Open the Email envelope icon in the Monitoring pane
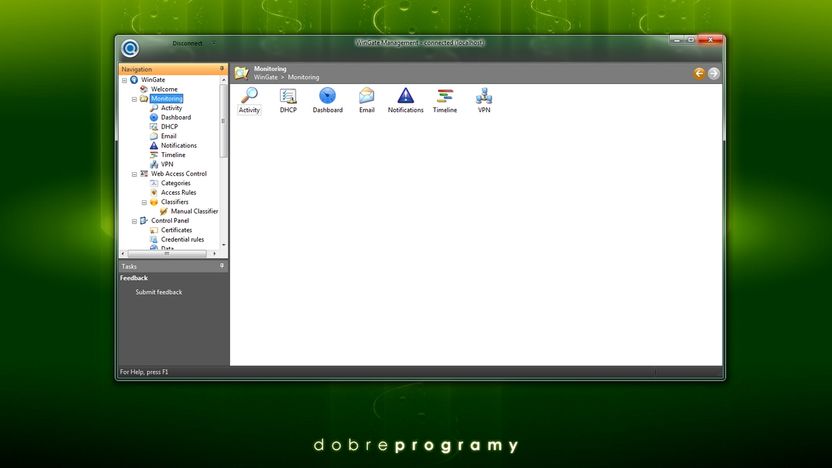The height and width of the screenshot is (468, 832). click(x=367, y=100)
